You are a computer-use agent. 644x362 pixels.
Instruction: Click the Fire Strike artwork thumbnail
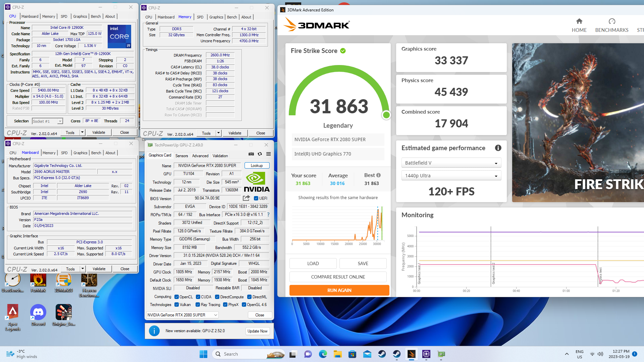tap(578, 123)
